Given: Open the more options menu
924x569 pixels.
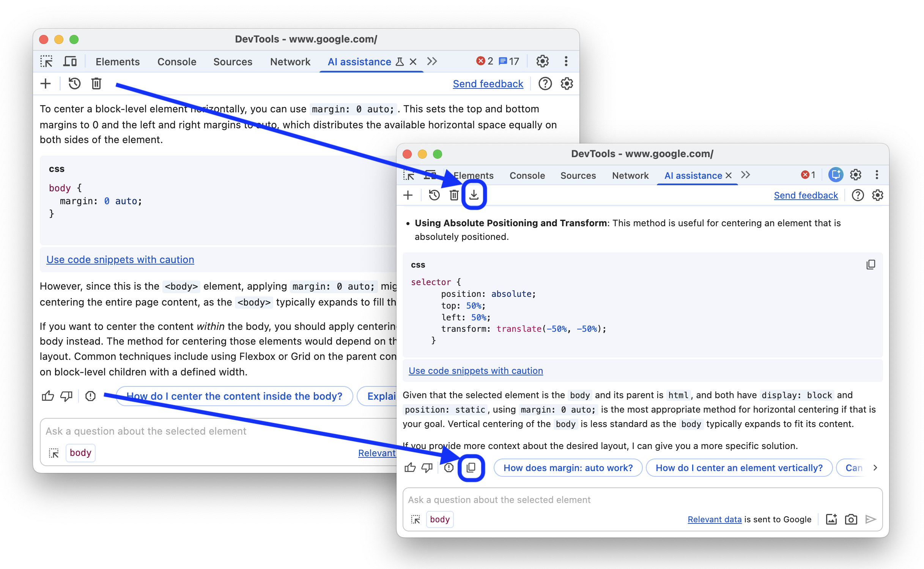Looking at the screenshot, I should coord(877,175).
